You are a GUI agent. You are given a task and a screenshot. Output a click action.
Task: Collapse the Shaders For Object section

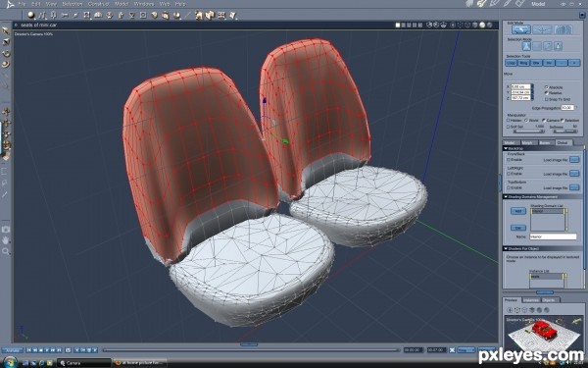[x=506, y=248]
